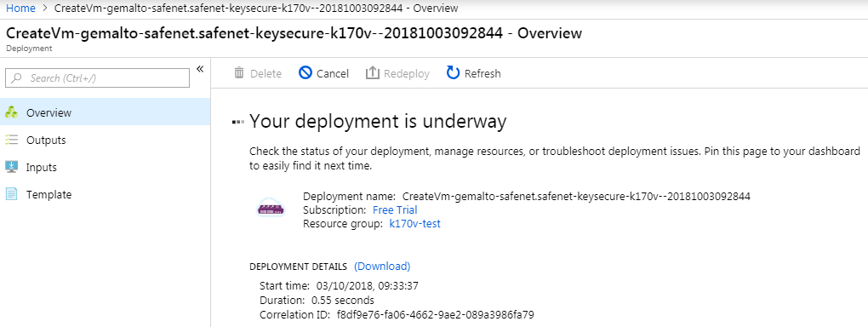This screenshot has width=868, height=327.
Task: Click the Redeploy upload icon
Action: [x=372, y=72]
